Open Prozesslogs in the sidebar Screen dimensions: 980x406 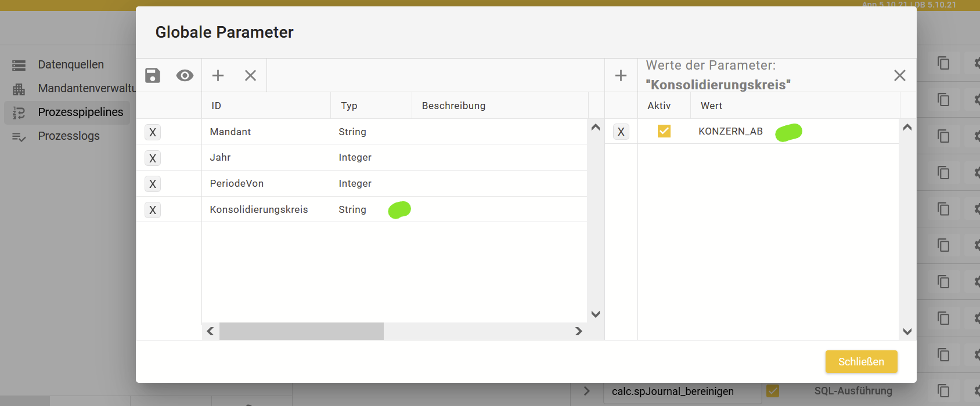(x=69, y=136)
